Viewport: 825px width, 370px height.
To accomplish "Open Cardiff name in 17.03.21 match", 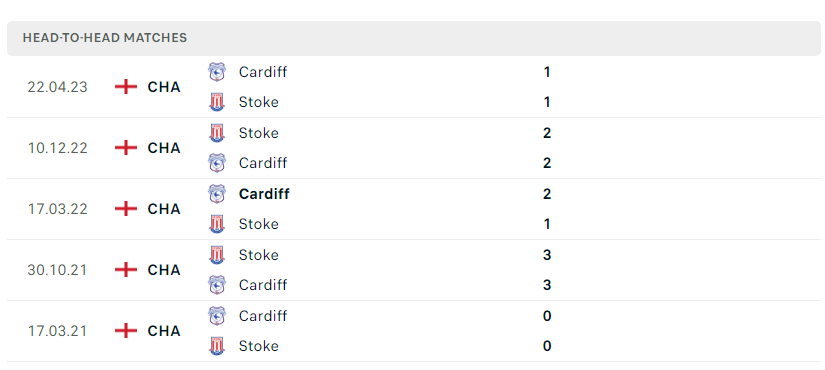I will coord(263,316).
